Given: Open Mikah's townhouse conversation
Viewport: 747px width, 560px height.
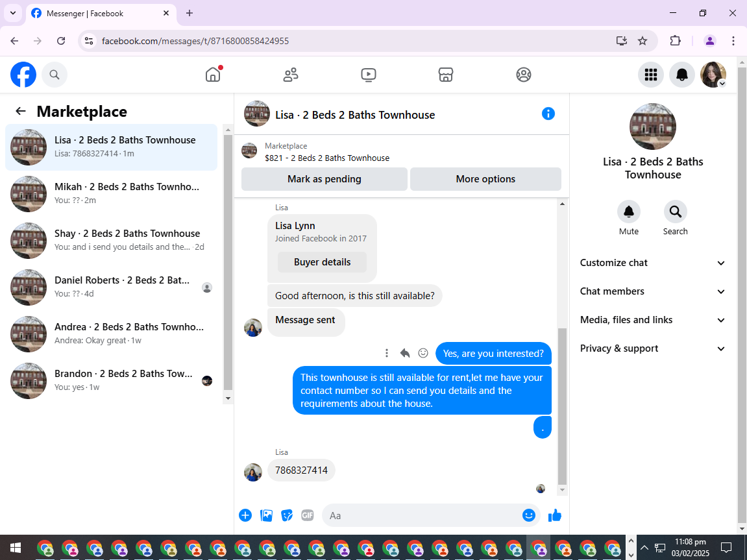Looking at the screenshot, I should pos(112,194).
